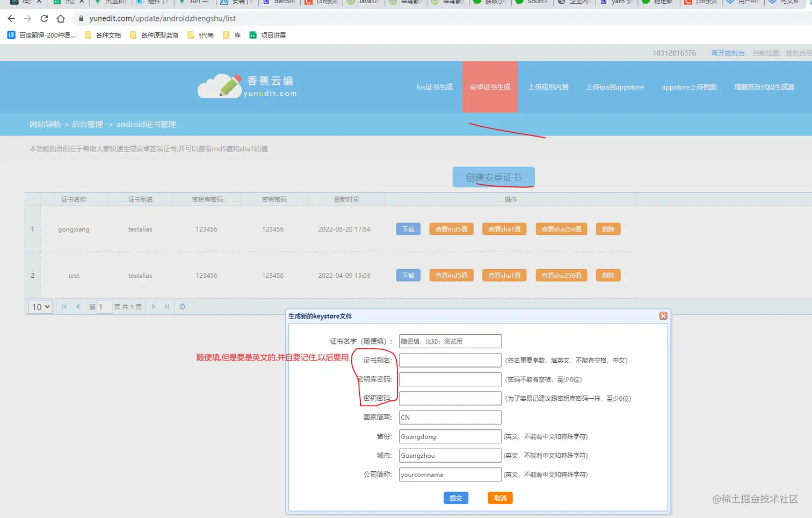Image resolution: width=812 pixels, height=518 pixels.
Task: Open the browser home page icon
Action: point(61,18)
